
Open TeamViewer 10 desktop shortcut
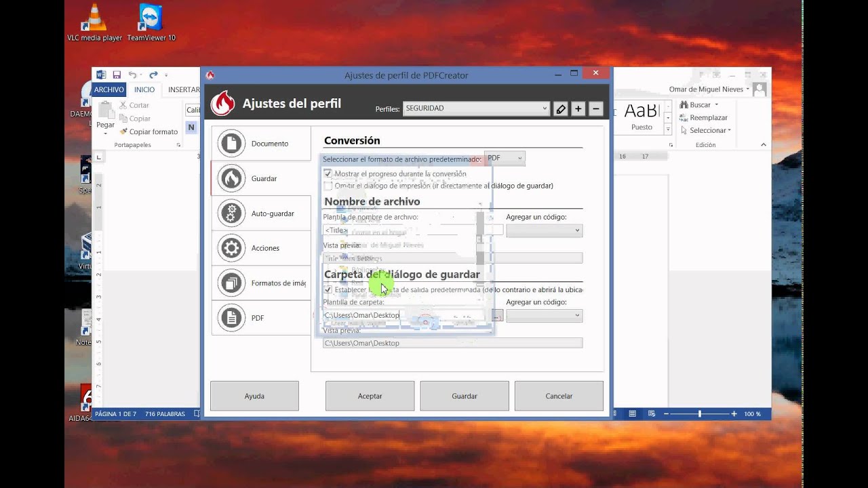point(151,23)
